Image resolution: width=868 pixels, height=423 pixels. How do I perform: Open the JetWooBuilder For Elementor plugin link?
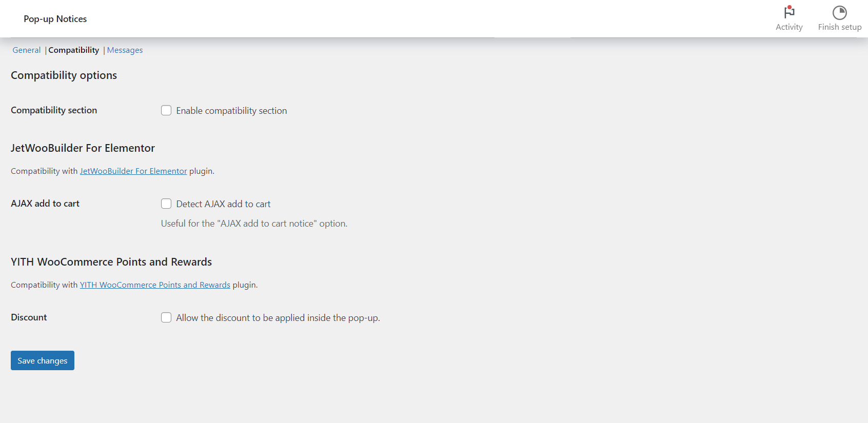tap(133, 171)
